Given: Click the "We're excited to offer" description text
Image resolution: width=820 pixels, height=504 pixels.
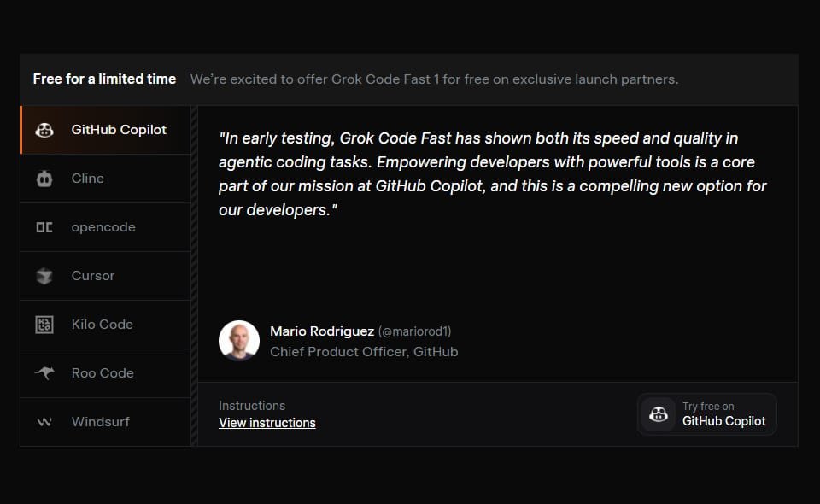Looking at the screenshot, I should 434,79.
